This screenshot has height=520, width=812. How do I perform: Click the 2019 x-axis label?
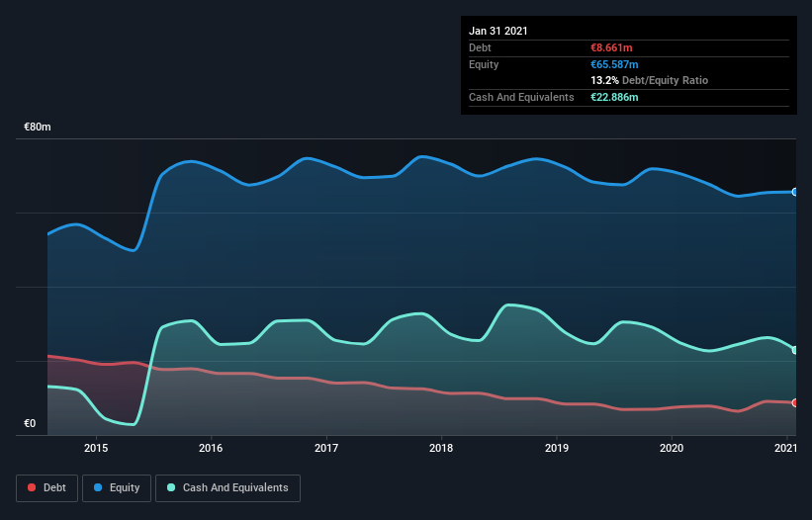(x=557, y=448)
